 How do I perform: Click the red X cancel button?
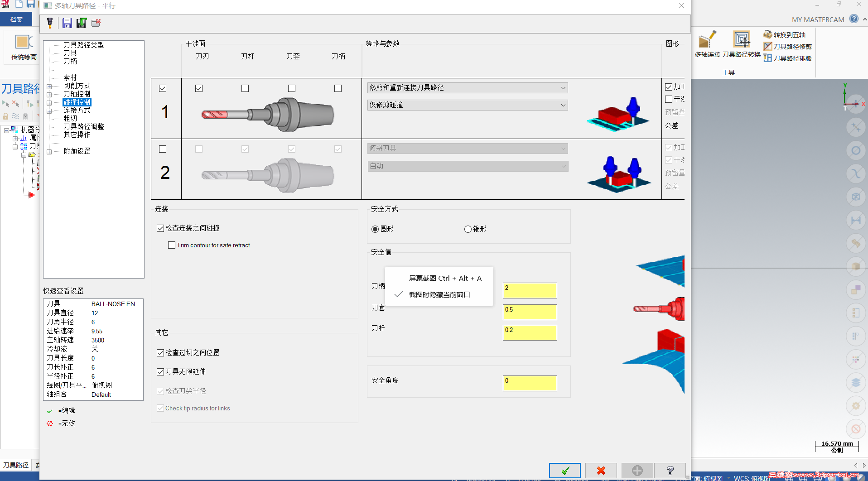click(x=601, y=471)
